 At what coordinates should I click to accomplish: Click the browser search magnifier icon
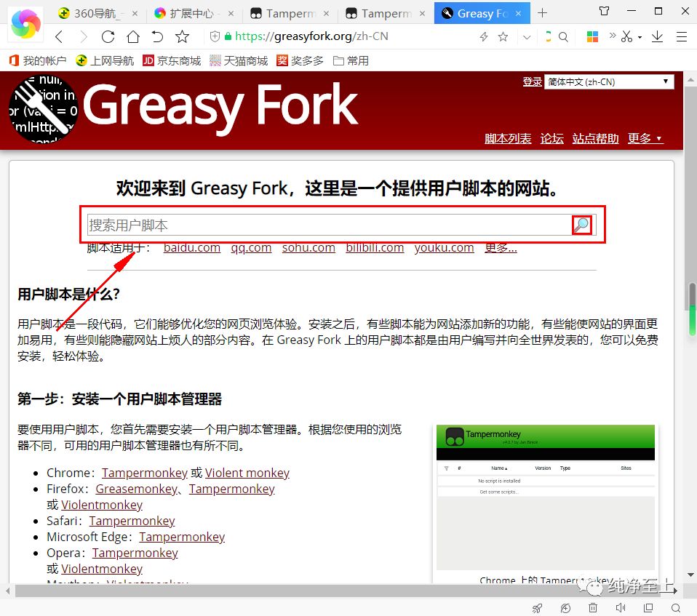[x=563, y=37]
